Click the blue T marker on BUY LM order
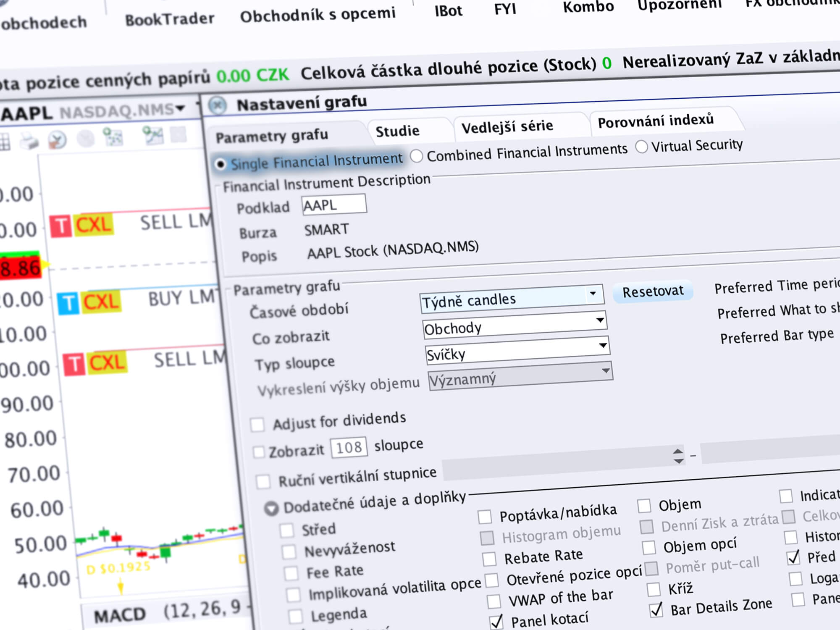Screen dimensions: 840x630 [x=68, y=303]
